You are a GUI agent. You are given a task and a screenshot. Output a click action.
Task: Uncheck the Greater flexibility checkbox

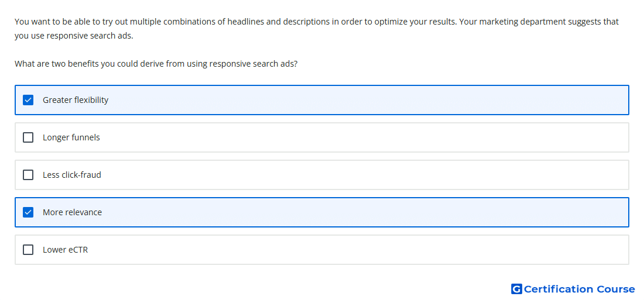pyautogui.click(x=28, y=100)
